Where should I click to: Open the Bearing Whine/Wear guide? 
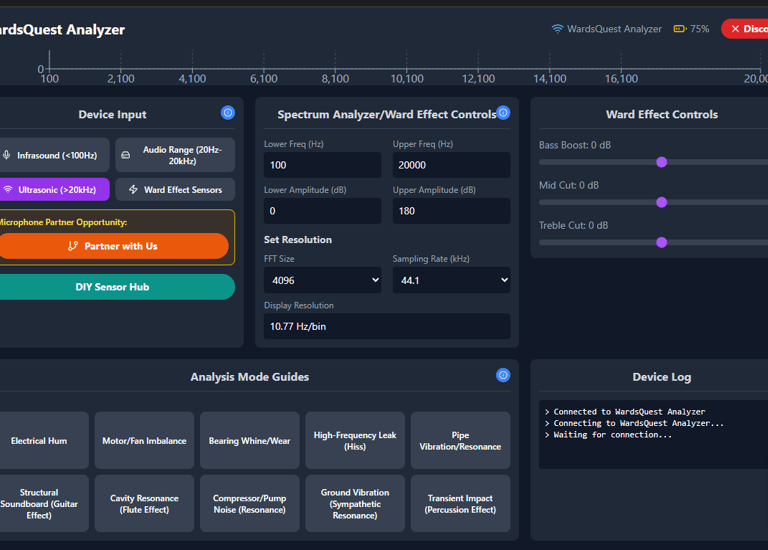(x=250, y=440)
